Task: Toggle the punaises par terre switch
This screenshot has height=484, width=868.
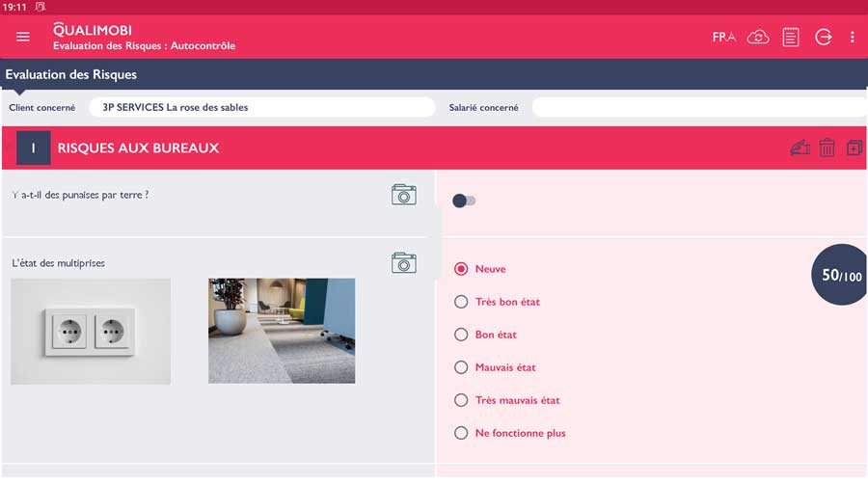Action: [x=464, y=201]
